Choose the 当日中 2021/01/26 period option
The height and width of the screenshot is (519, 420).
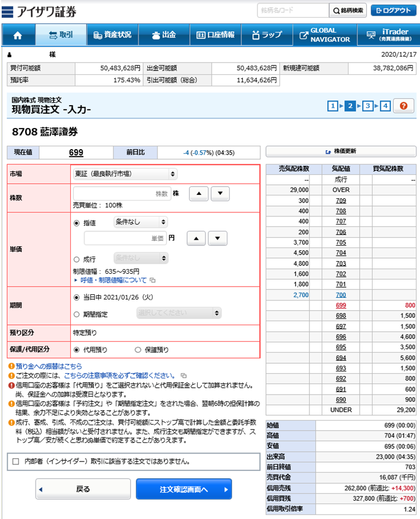point(77,297)
